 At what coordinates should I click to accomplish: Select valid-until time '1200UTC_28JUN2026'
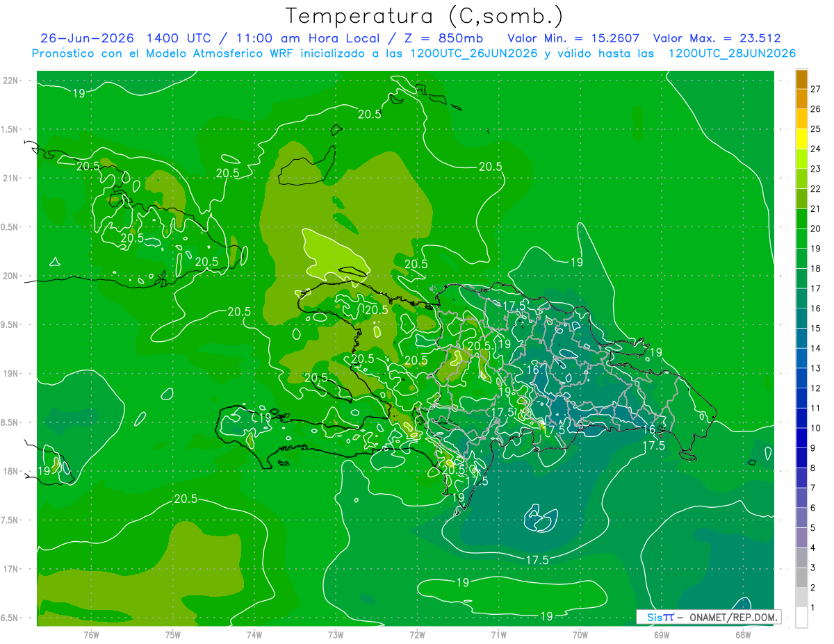pyautogui.click(x=732, y=53)
